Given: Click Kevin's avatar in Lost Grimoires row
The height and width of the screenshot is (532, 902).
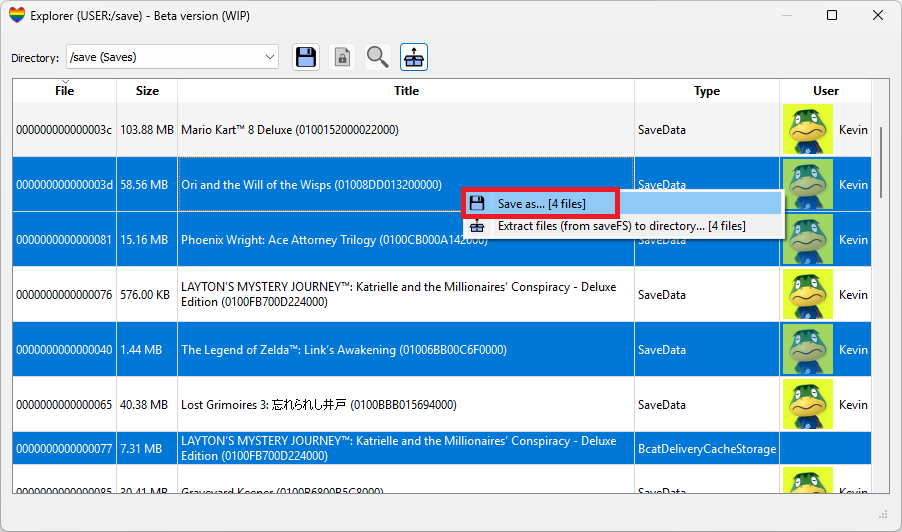Looking at the screenshot, I should 808,404.
